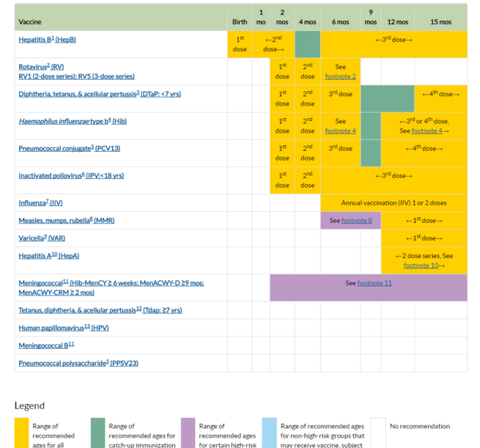Open the Meningococcal B vaccine link
480x448 pixels.
[x=46, y=345]
